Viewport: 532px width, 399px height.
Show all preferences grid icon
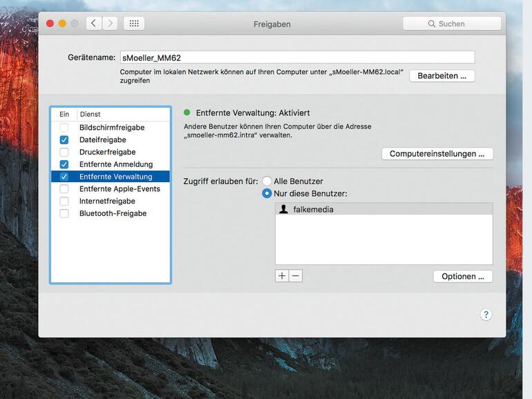[x=134, y=23]
